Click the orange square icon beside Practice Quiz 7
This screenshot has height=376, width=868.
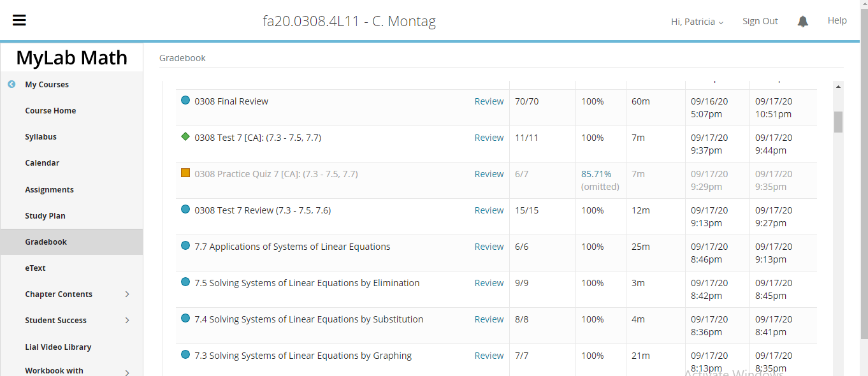185,173
